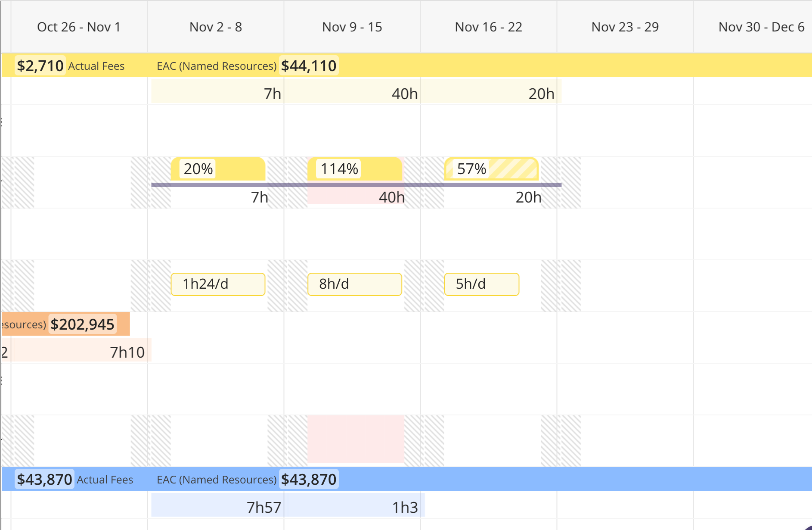Click the Nov 9 - 15 week header
812x530 pixels.
[352, 27]
